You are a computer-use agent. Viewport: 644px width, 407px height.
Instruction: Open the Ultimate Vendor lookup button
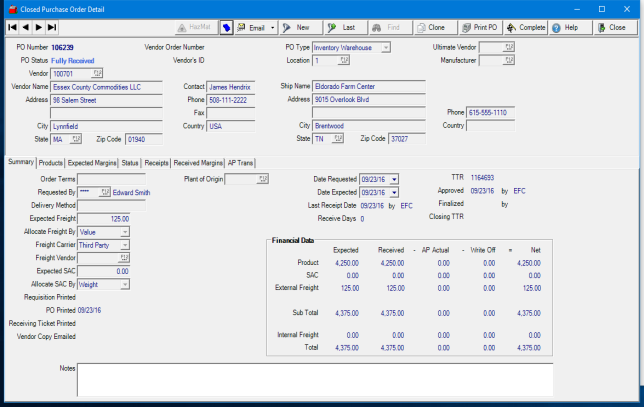pos(510,47)
